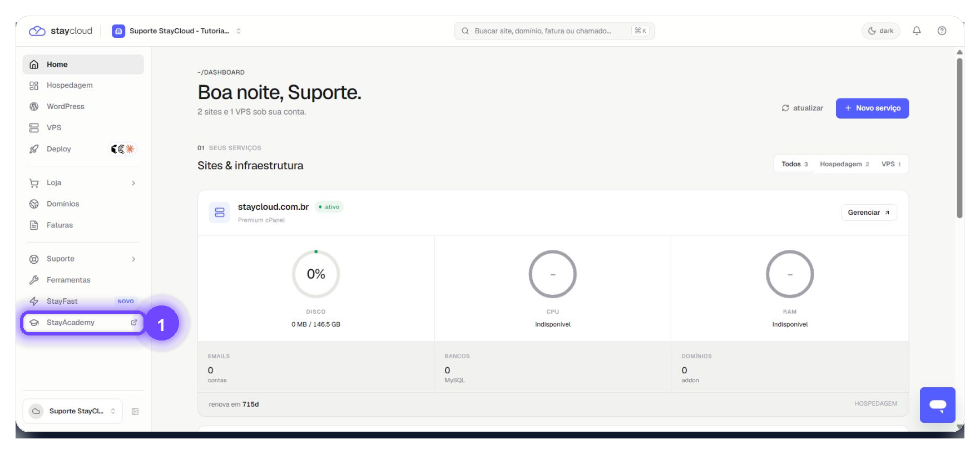Open the Suporte StayCloud workspace switcher

[177, 31]
